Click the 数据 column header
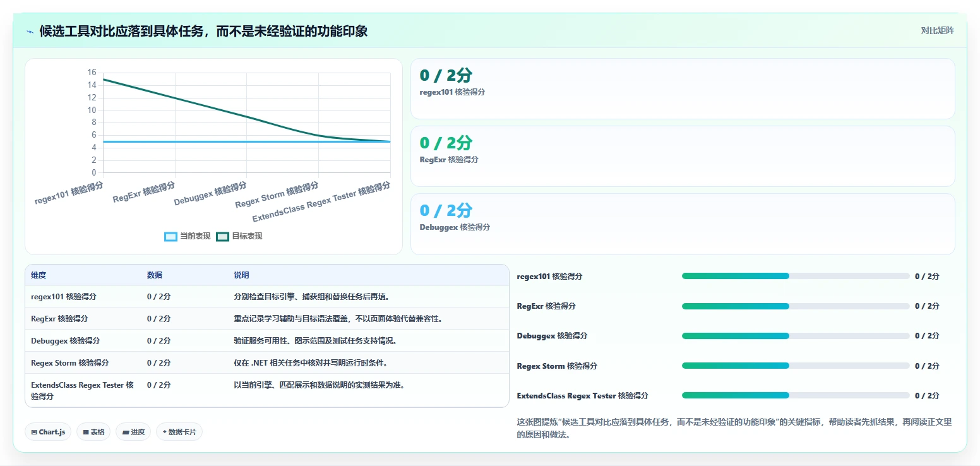The width and height of the screenshot is (980, 466). [155, 275]
